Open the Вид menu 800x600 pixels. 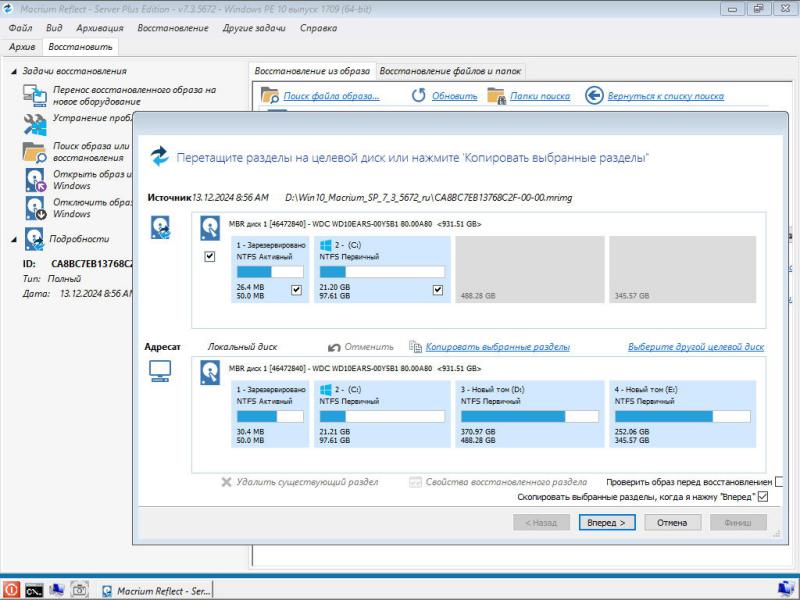(x=54, y=28)
